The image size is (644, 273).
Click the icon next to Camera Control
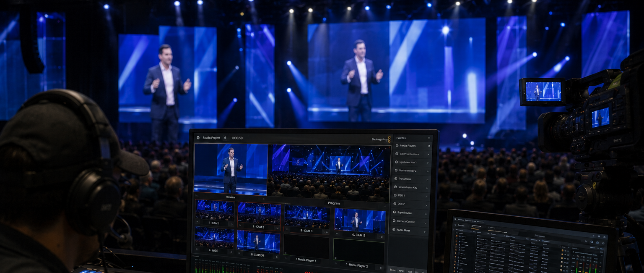pyautogui.click(x=394, y=221)
